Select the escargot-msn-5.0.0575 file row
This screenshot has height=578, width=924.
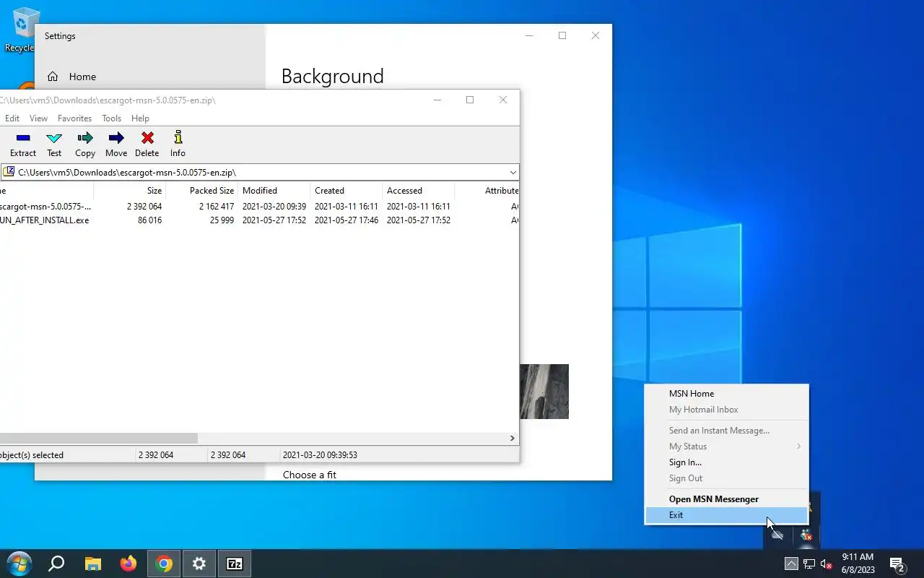pyautogui.click(x=259, y=207)
